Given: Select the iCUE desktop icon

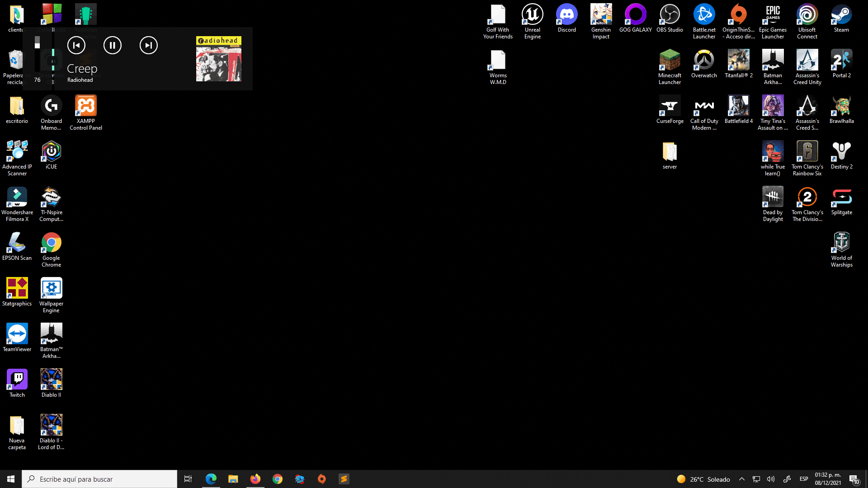Looking at the screenshot, I should 52,155.
